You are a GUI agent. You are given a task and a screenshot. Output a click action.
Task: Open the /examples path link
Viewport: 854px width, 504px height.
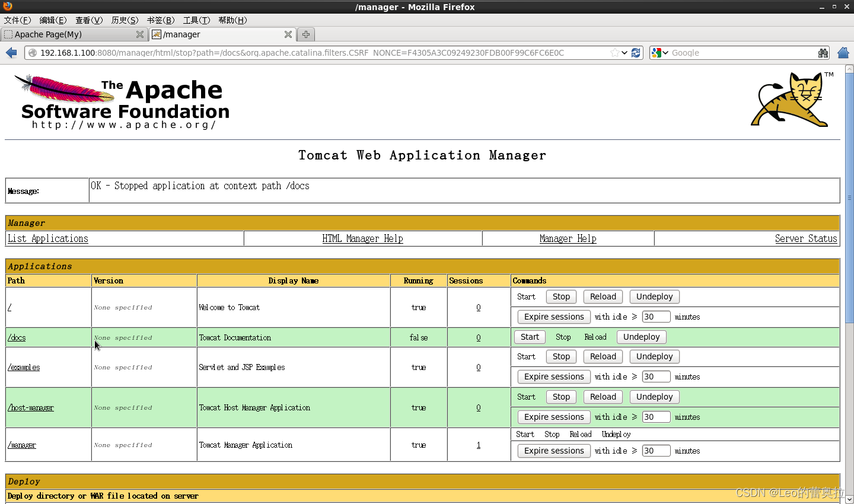pos(24,367)
